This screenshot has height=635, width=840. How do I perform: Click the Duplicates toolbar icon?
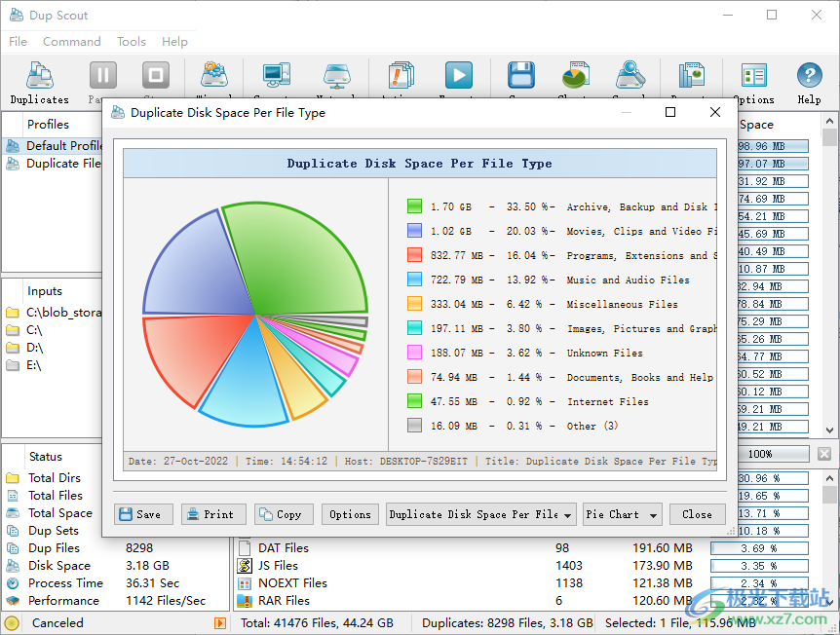click(40, 76)
